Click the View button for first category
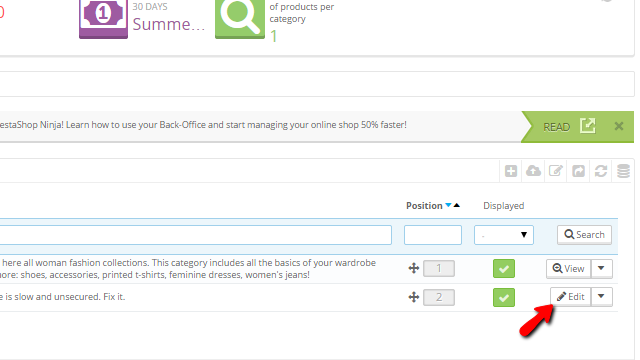 click(x=568, y=269)
